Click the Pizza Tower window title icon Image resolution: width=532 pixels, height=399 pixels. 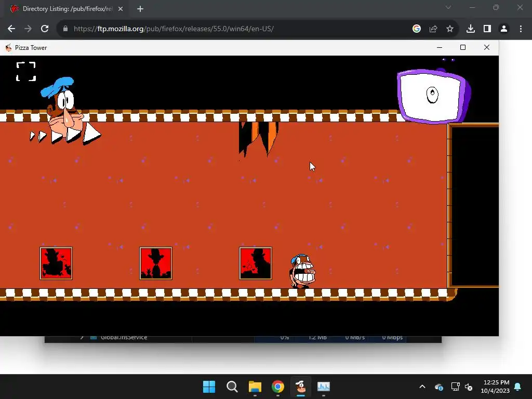pos(8,48)
